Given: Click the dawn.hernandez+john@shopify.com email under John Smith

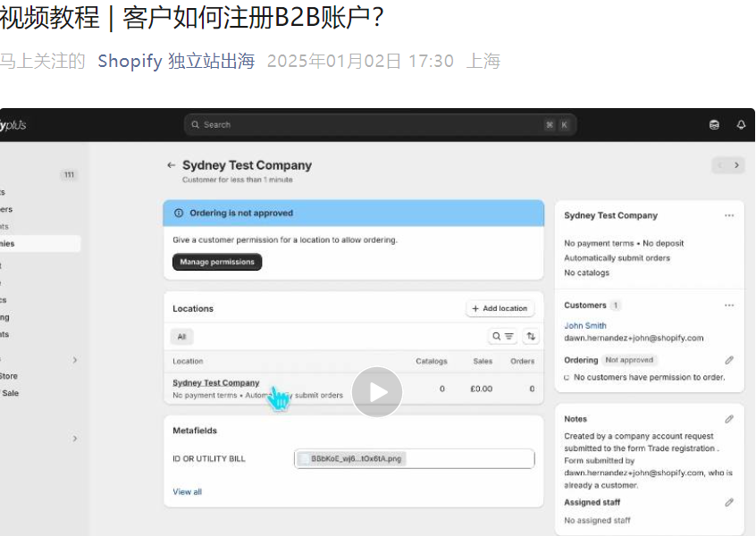Looking at the screenshot, I should [634, 338].
